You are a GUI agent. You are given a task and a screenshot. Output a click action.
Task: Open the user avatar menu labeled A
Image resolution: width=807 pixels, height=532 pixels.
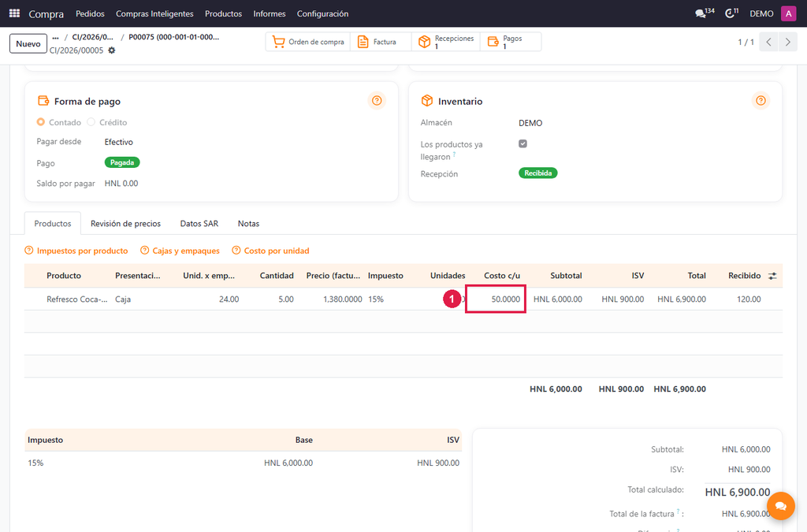tap(788, 13)
